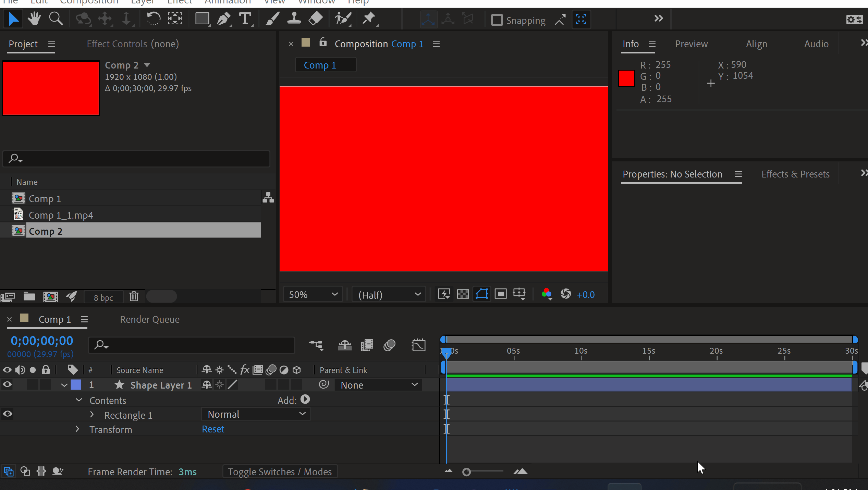The image size is (868, 490).
Task: Click the timeline zoom slider handle
Action: pos(466,472)
